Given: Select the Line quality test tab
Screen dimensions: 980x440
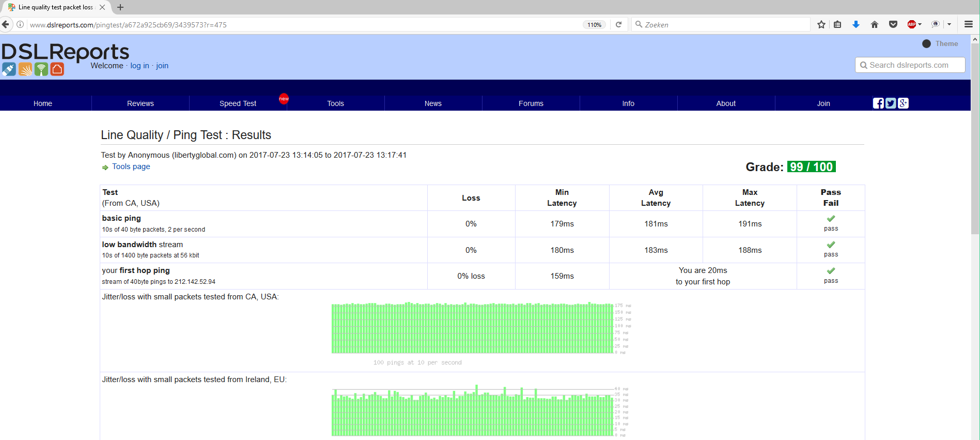Looking at the screenshot, I should (x=56, y=7).
